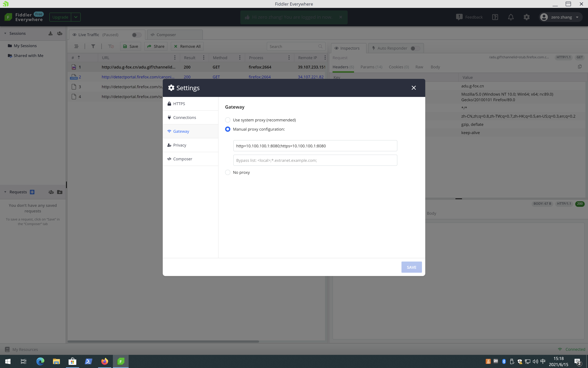Screen dimensions: 588x368
Task: Click the Upgrade button
Action: tap(60, 17)
